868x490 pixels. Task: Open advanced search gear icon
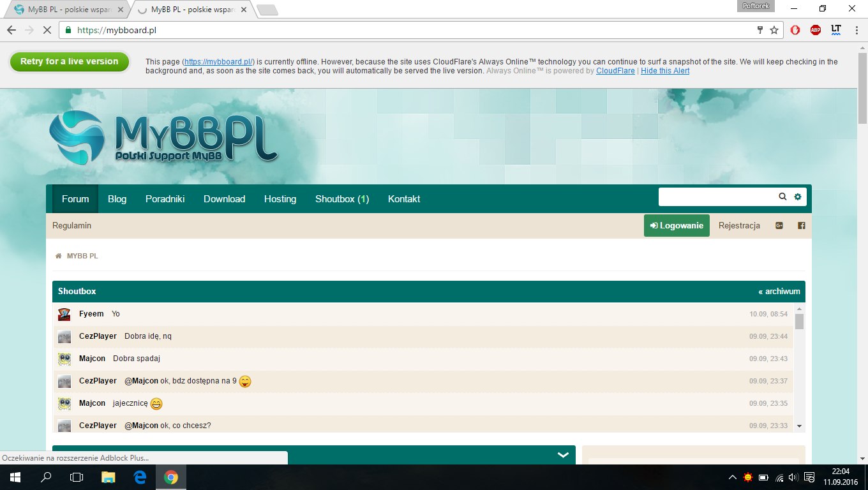click(798, 197)
